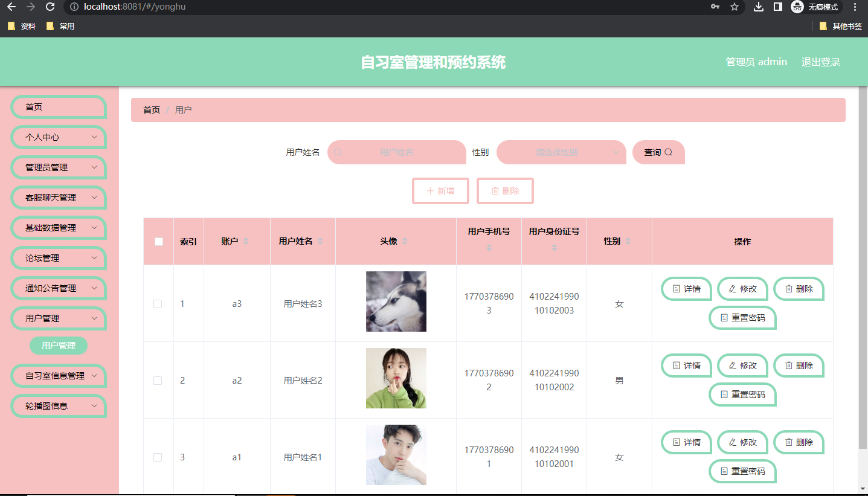Sort by 用户身份证号 column arrows
The image size is (868, 496).
[555, 247]
